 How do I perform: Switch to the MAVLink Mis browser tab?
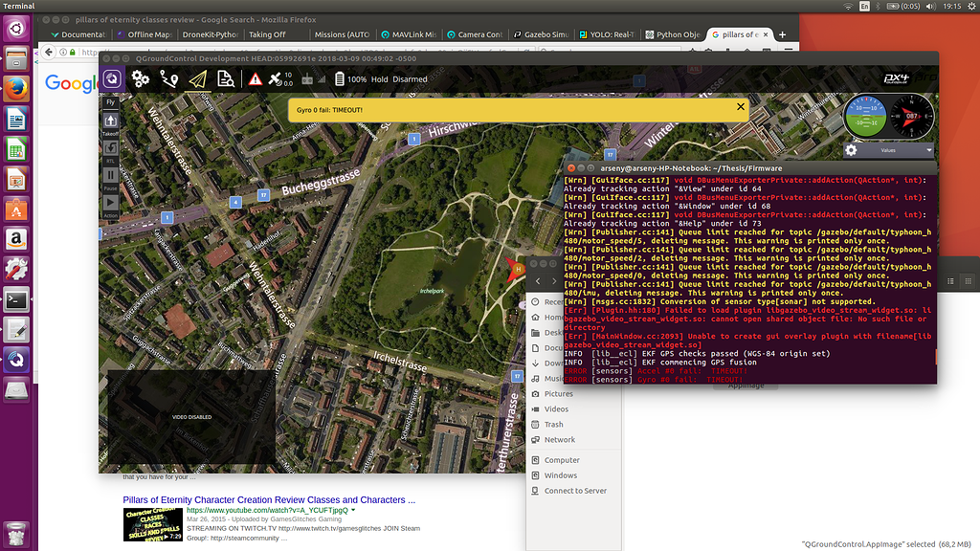pyautogui.click(x=408, y=34)
